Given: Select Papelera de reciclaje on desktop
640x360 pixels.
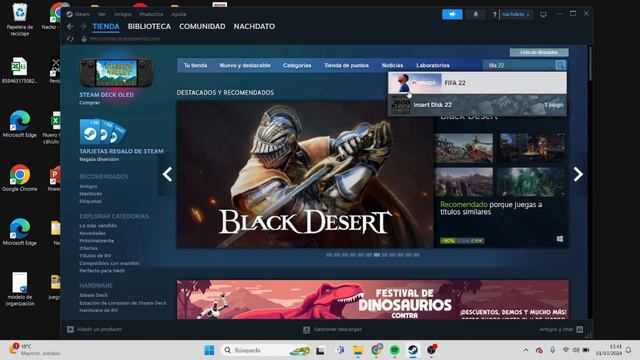Looking at the screenshot, I should pyautogui.click(x=20, y=19).
